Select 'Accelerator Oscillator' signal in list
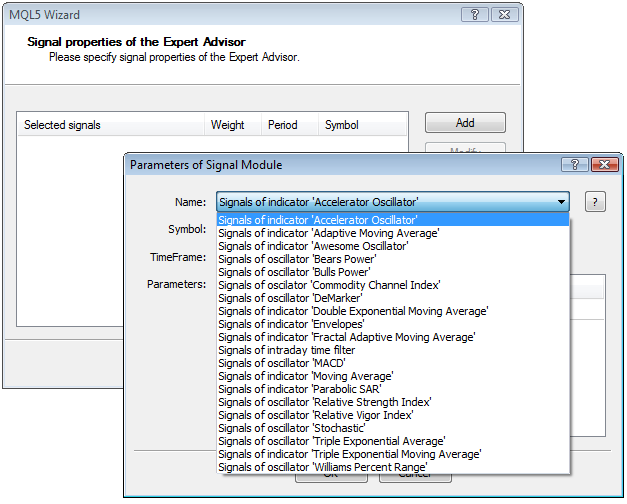The height and width of the screenshot is (504, 627). [393, 220]
